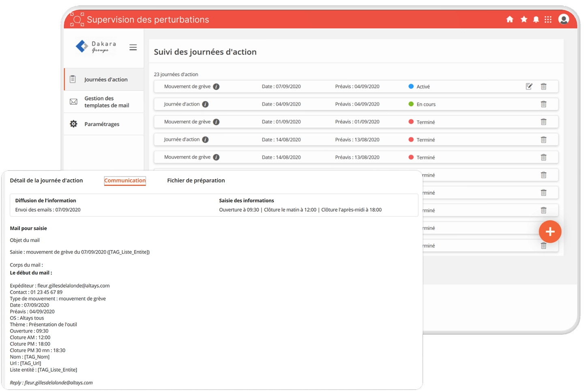Click the Dakara Groupe logo
The image size is (588, 391).
96,47
